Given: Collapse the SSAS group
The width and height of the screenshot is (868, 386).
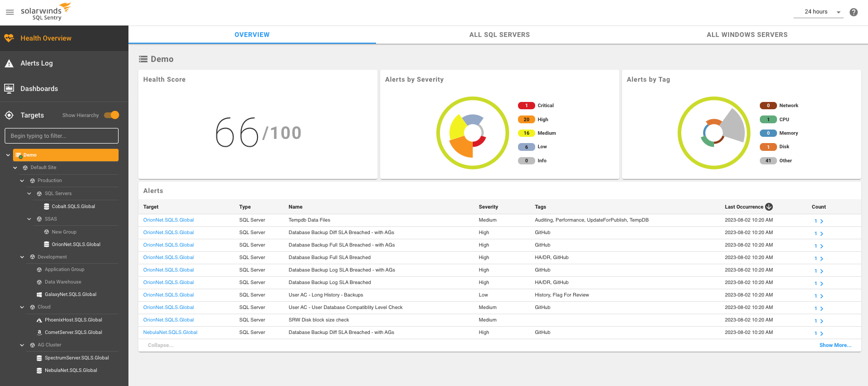Looking at the screenshot, I should tap(29, 219).
